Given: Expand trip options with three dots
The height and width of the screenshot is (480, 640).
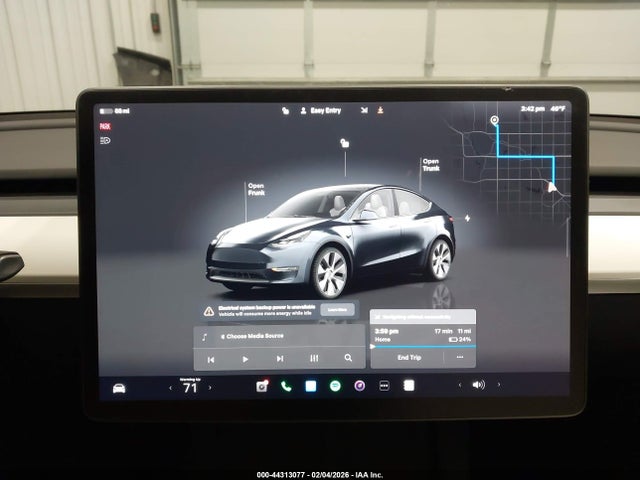Looking at the screenshot, I should [460, 356].
